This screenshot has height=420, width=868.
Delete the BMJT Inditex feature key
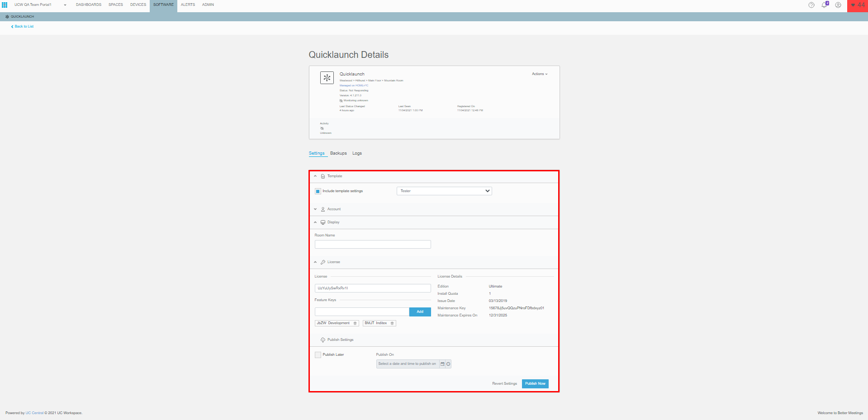click(x=392, y=323)
